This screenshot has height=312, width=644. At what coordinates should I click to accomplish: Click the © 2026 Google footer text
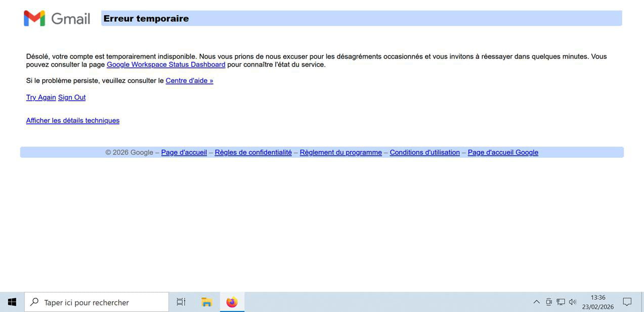click(x=129, y=153)
